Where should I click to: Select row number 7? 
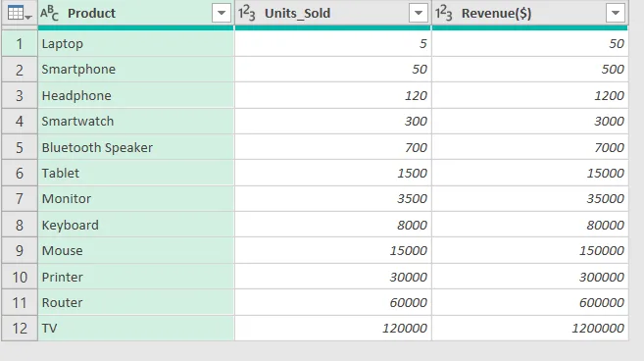[20, 199]
